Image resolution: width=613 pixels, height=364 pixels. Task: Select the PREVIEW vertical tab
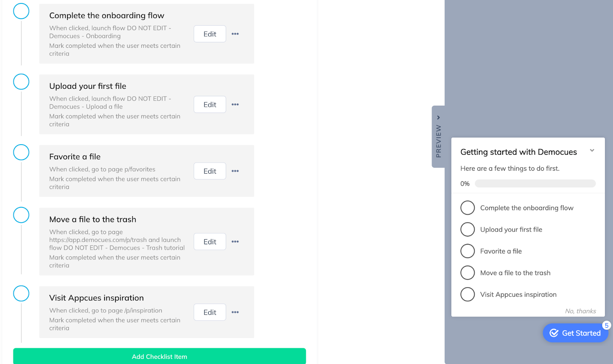438,141
